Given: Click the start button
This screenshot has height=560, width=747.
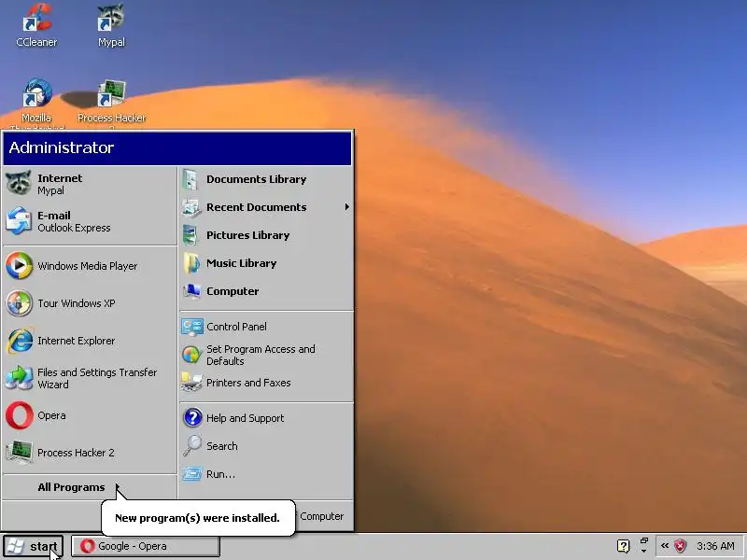Looking at the screenshot, I should (x=33, y=546).
